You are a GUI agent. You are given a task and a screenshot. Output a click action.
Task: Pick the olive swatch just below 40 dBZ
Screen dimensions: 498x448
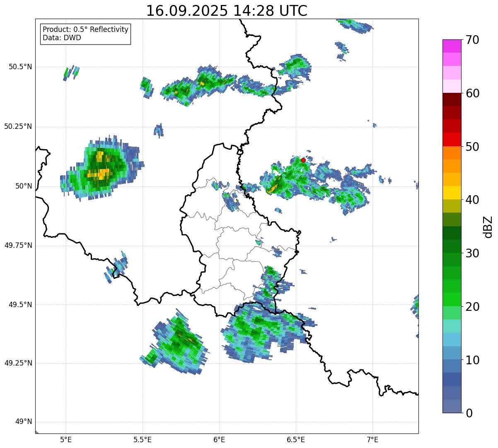(x=452, y=206)
